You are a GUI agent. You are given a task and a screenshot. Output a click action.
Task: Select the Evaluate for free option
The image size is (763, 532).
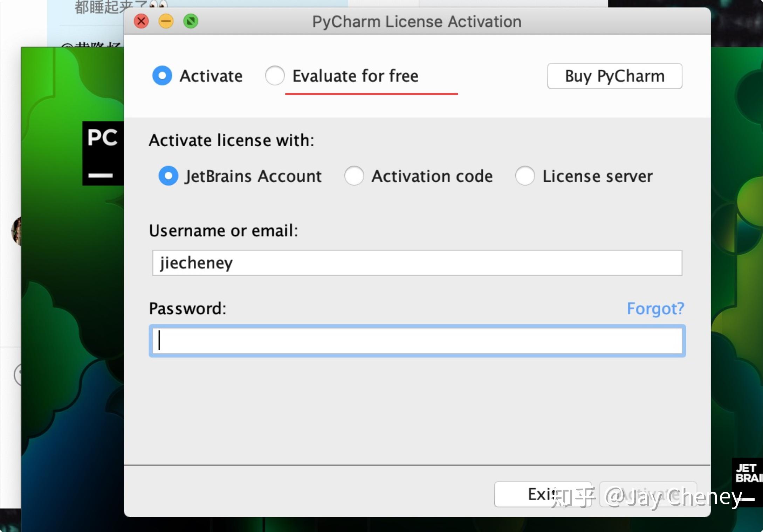pyautogui.click(x=275, y=76)
